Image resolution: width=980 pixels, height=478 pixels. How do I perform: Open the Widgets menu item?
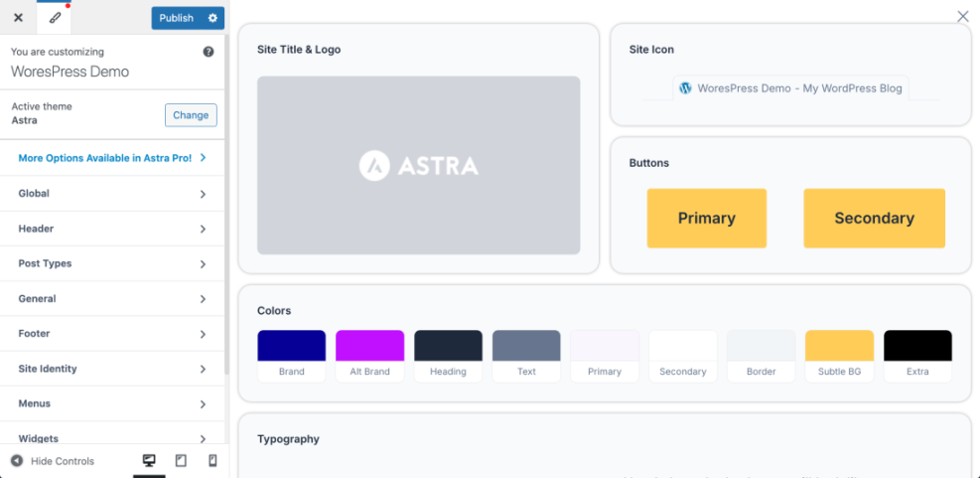[x=112, y=433]
